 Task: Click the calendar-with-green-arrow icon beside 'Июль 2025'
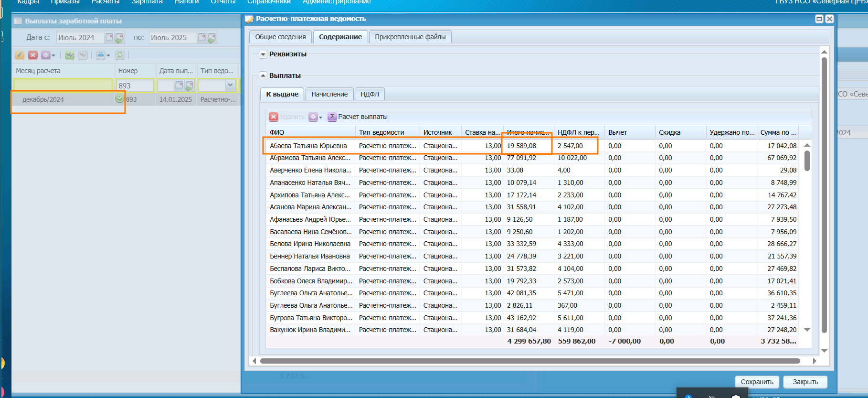click(x=212, y=37)
